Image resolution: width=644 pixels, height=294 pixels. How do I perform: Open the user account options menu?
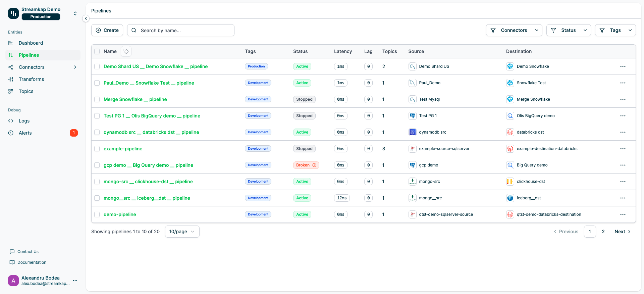[x=75, y=281]
